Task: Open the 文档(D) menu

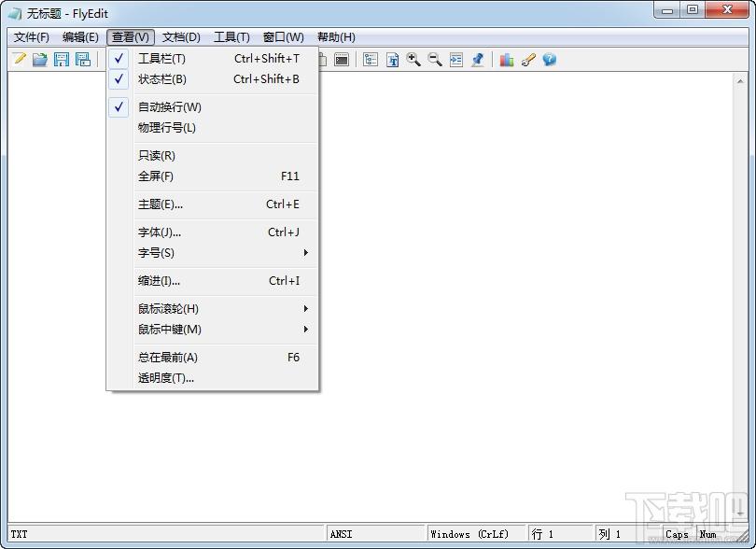Action: click(x=181, y=37)
